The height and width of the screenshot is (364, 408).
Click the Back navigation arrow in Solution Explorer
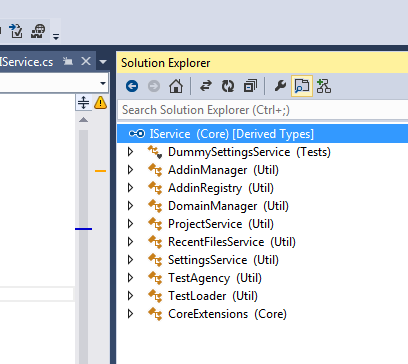click(132, 86)
